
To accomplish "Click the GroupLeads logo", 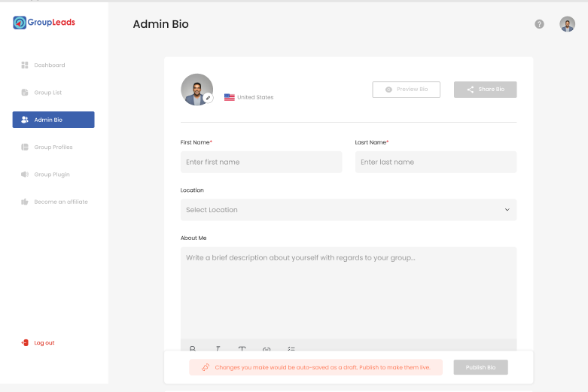I will coord(44,23).
